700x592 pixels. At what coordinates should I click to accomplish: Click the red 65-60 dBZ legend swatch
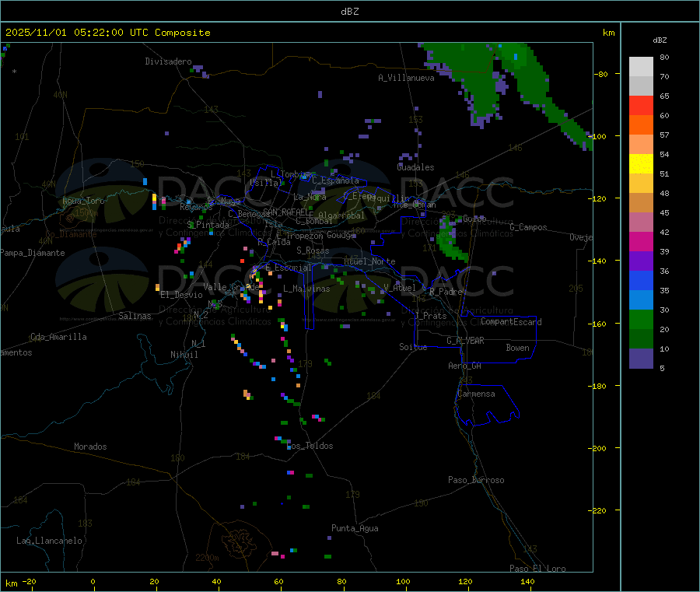(641, 105)
